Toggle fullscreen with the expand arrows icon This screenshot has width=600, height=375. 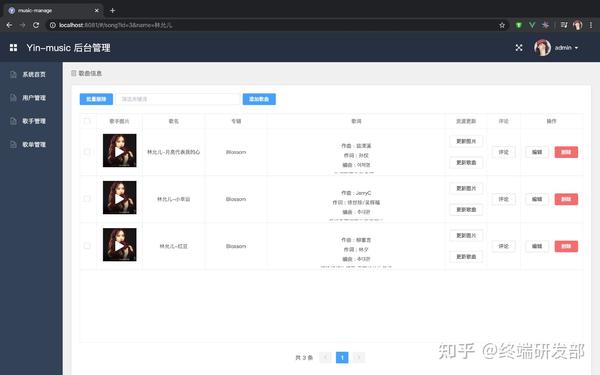pos(518,48)
